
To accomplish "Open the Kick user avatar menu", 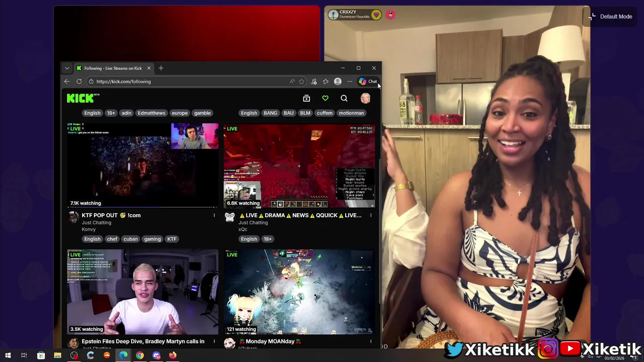I will pos(365,99).
